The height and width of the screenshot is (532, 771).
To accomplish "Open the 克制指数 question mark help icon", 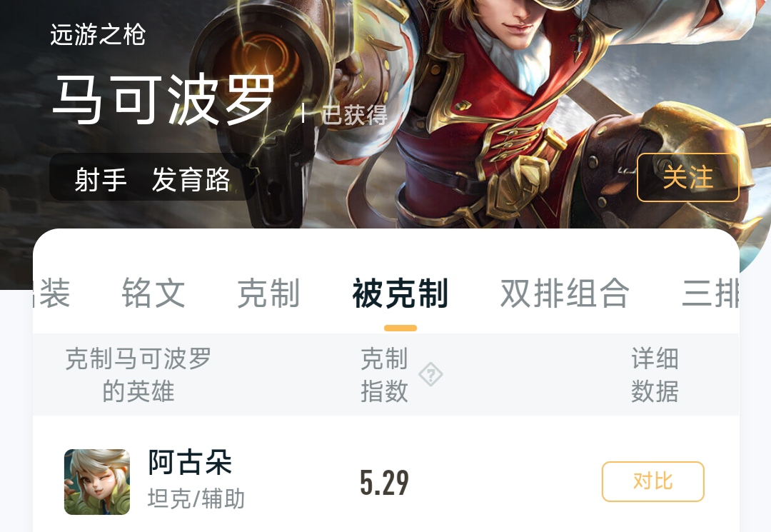I will (x=430, y=374).
